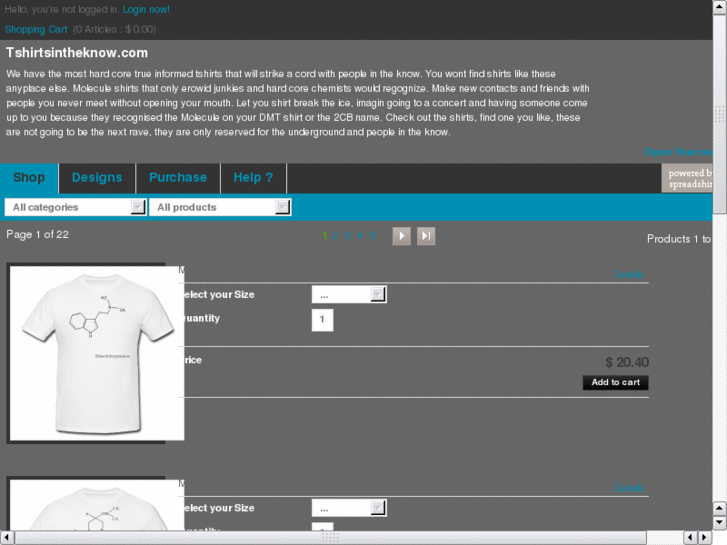Open the Purchase tab
Image resolution: width=727 pixels, height=545 pixels.
(x=178, y=178)
